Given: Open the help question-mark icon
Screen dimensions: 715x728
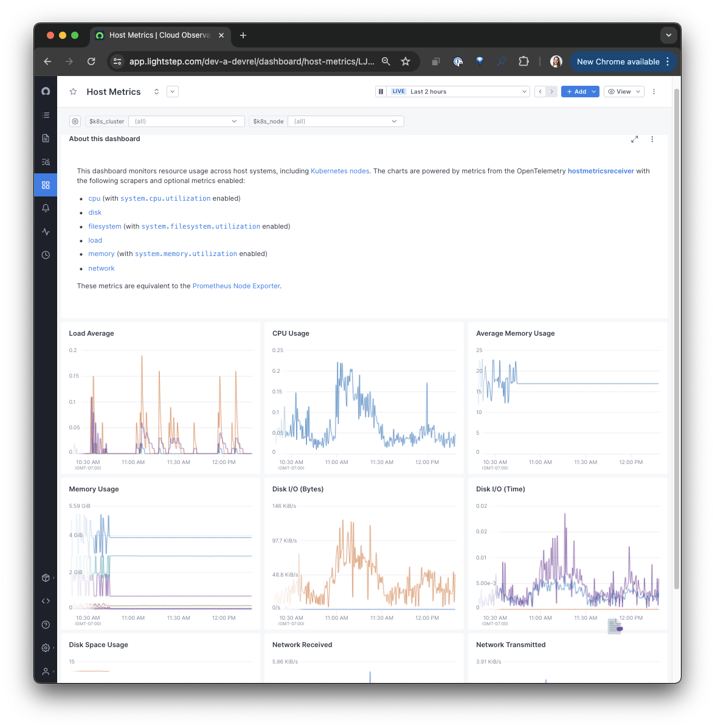Looking at the screenshot, I should (x=46, y=624).
